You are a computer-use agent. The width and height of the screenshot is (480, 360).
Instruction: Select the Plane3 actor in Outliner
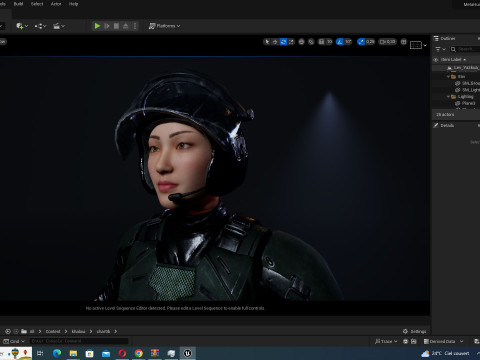(x=456, y=103)
